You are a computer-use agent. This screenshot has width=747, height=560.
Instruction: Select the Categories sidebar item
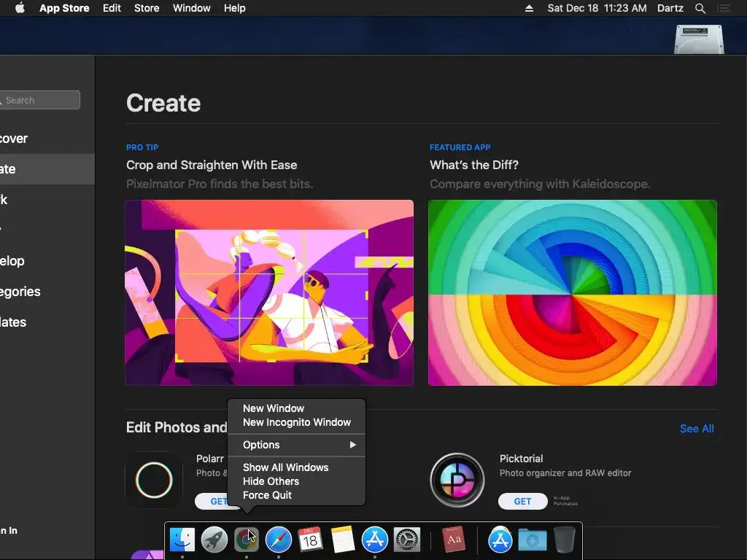[x=47, y=292]
